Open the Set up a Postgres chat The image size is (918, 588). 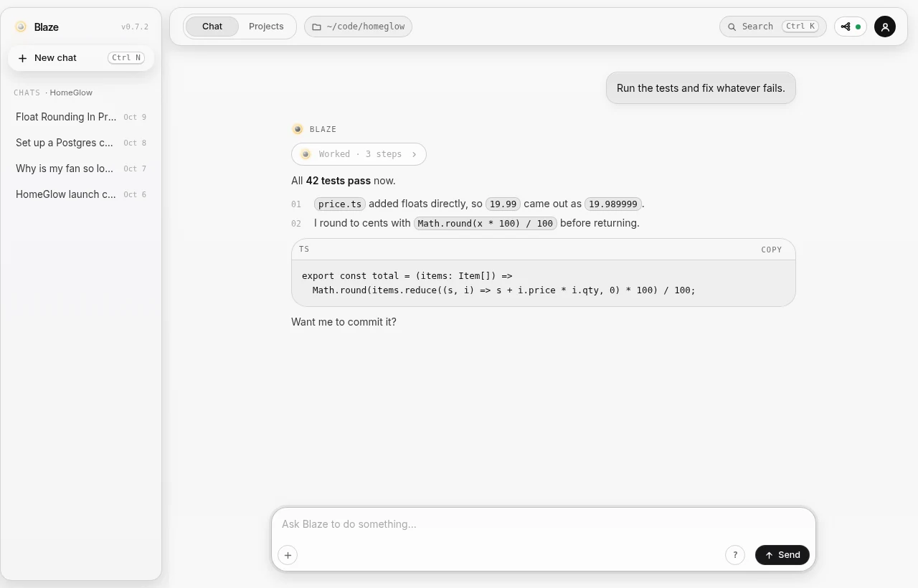click(81, 143)
